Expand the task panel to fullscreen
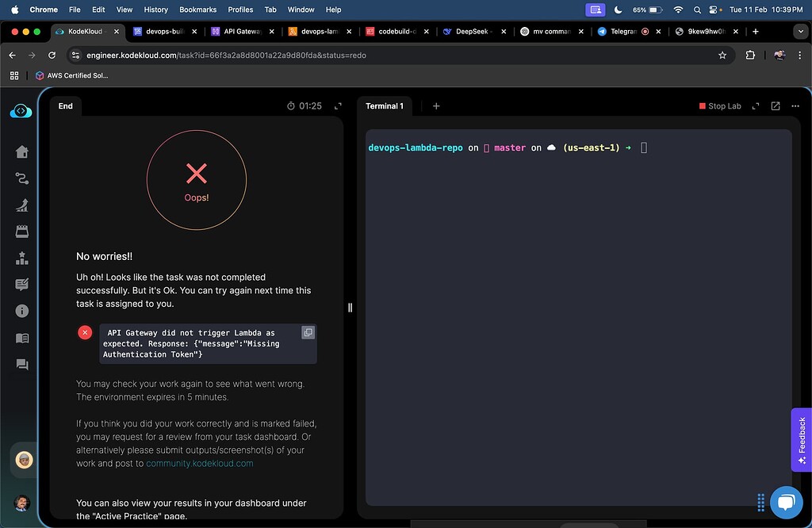Viewport: 812px width, 528px height. (x=338, y=106)
